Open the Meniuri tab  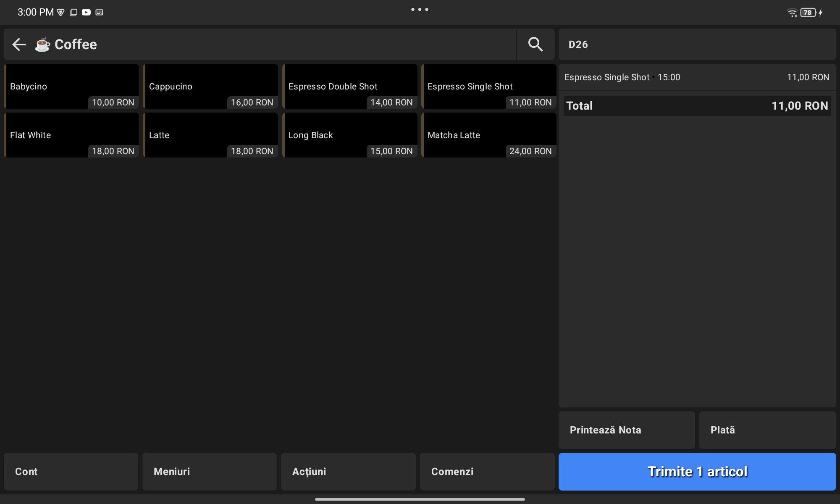(210, 472)
